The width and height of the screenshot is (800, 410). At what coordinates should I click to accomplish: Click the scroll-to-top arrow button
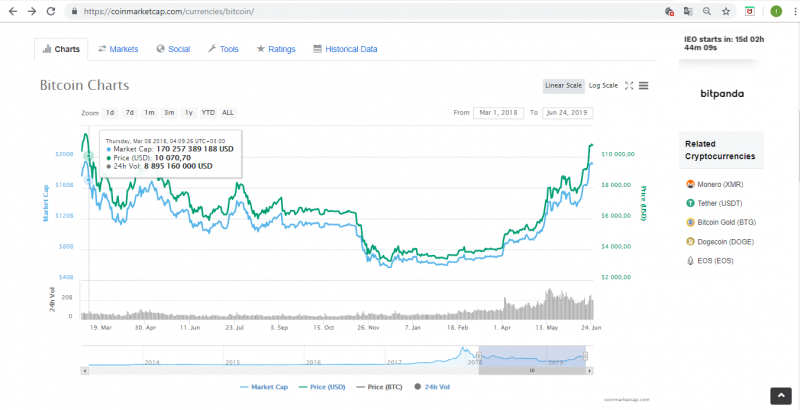tap(781, 396)
